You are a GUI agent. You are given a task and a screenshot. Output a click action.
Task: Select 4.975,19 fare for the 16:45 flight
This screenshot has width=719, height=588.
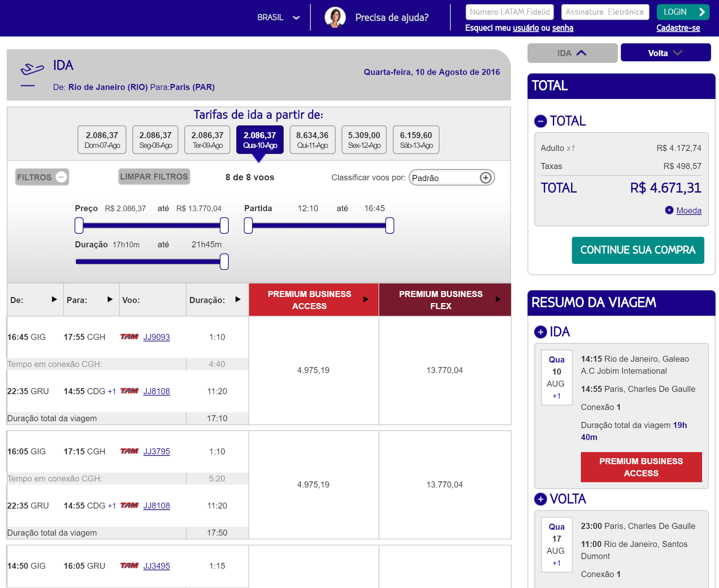[313, 370]
